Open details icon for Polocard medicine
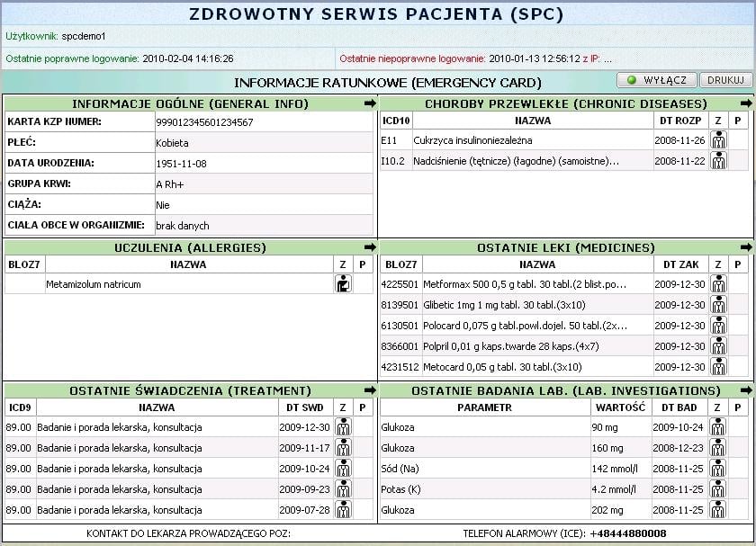 (716, 327)
